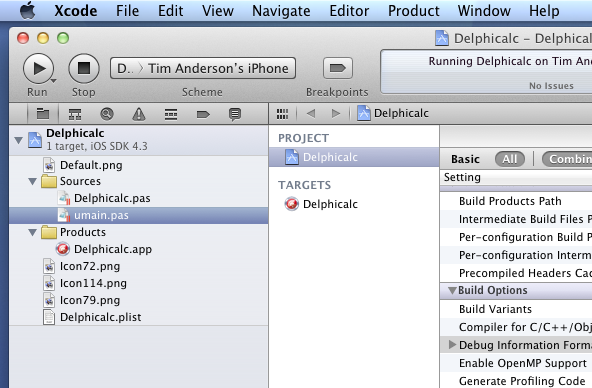The height and width of the screenshot is (388, 592).
Task: Collapse the Sources folder triangle
Action: tap(32, 182)
